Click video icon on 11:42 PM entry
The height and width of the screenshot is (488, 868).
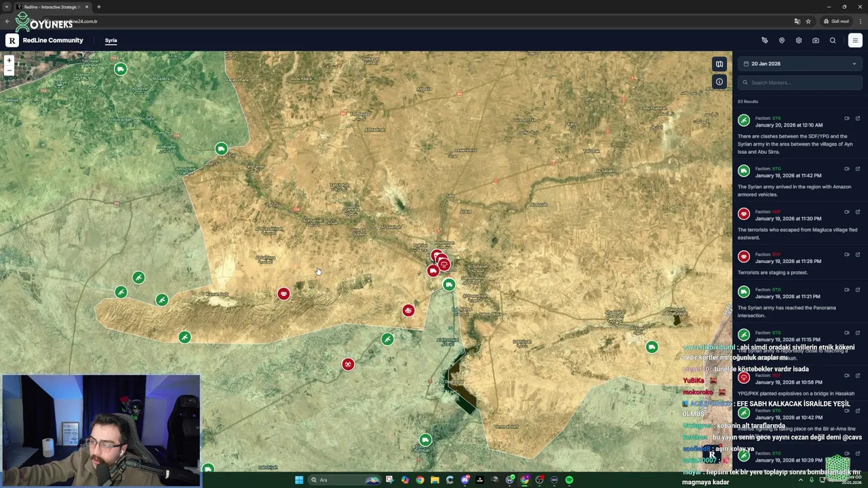coord(847,169)
